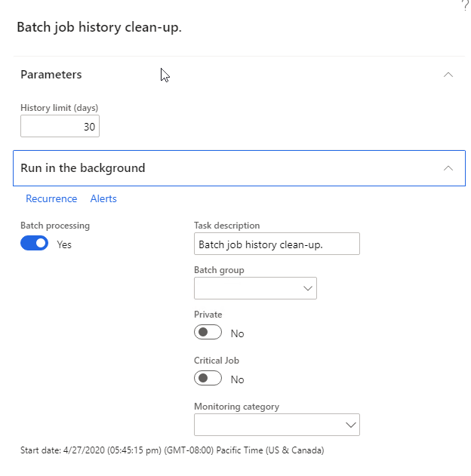
Task: Click the help question mark icon
Action: click(x=465, y=5)
